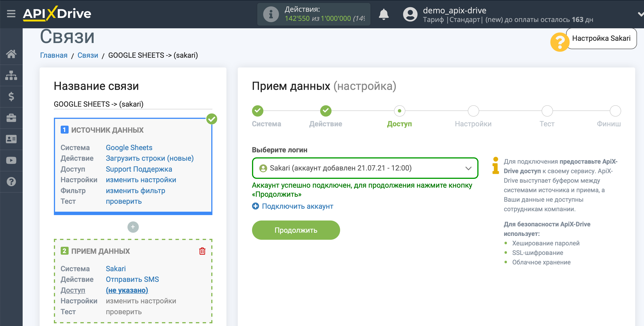Open contact card icon in sidebar
Image resolution: width=644 pixels, height=326 pixels.
tap(11, 139)
